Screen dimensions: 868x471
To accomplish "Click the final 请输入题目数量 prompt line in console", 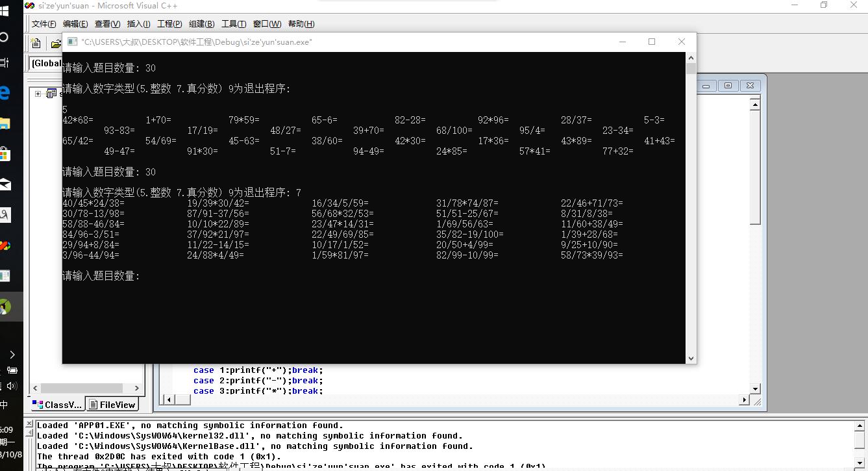I will point(101,276).
